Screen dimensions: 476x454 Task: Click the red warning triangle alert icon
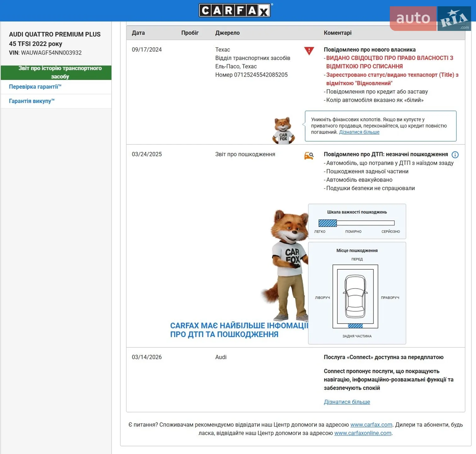(x=309, y=51)
